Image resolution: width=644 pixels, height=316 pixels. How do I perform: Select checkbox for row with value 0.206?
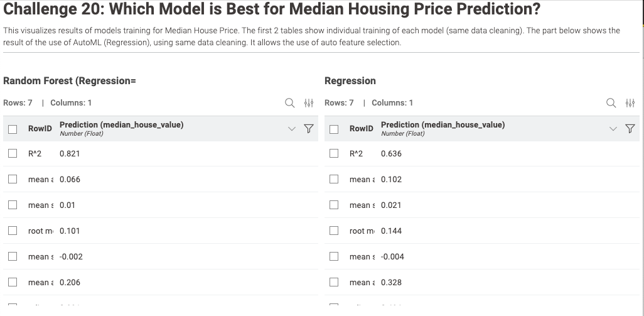point(12,283)
